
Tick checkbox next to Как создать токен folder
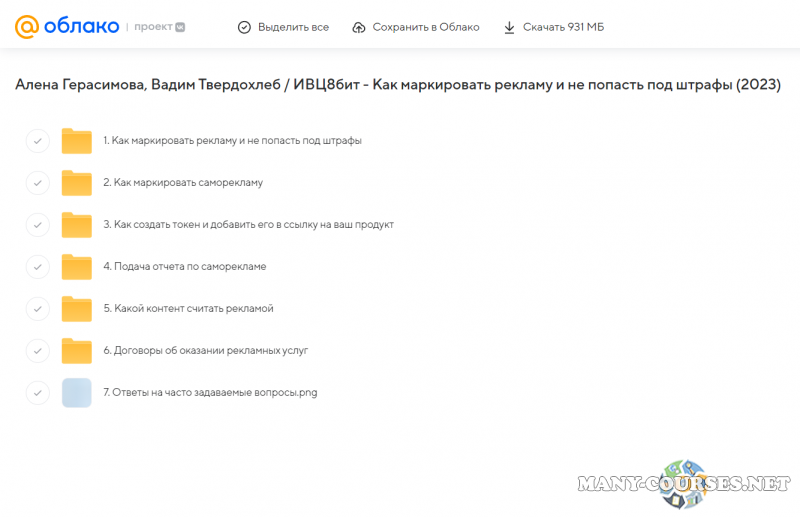pos(37,225)
